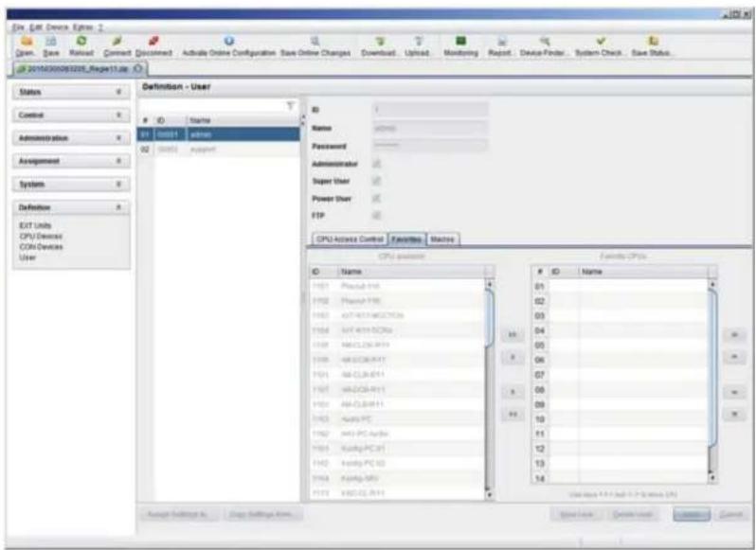Collapse the Definition sidebar section
The height and width of the screenshot is (550, 756).
click(71, 207)
